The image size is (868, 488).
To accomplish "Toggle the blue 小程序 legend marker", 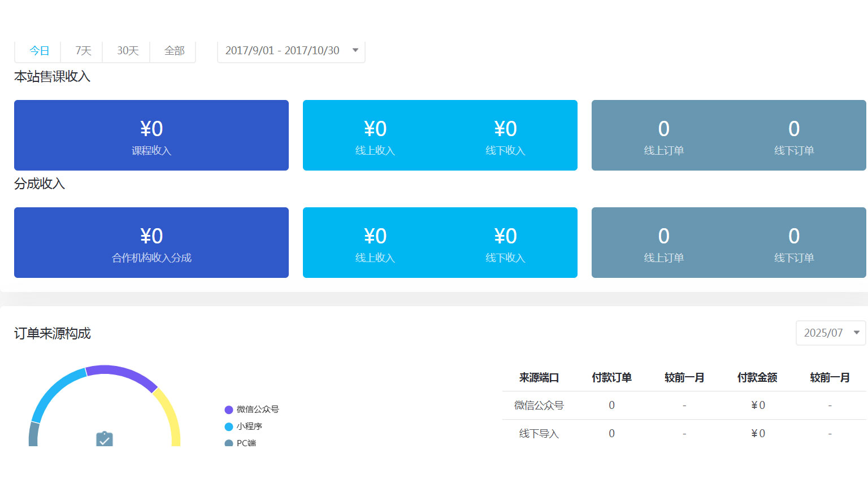I will click(x=229, y=426).
